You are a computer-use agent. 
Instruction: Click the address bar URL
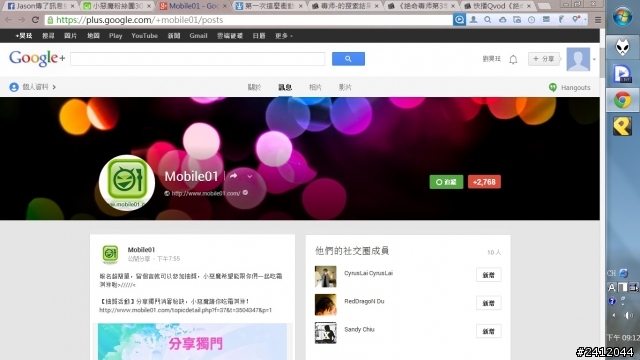point(140,20)
